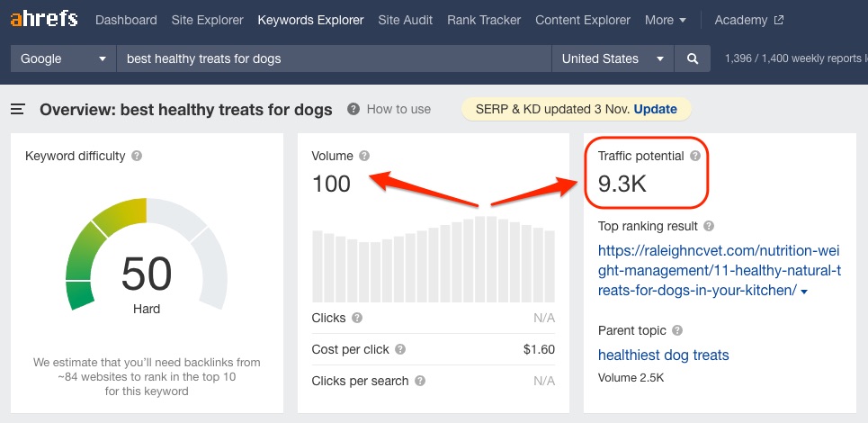Click the weekly reports counter text
868x423 pixels.
(x=796, y=58)
